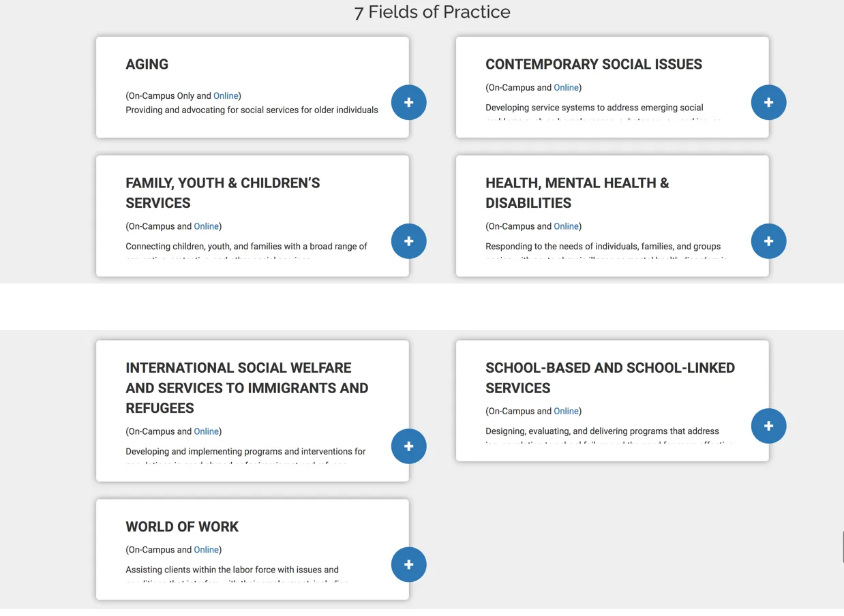The width and height of the screenshot is (844, 616).
Task: Expand Contemporary Social Issues with plus button
Action: point(768,102)
